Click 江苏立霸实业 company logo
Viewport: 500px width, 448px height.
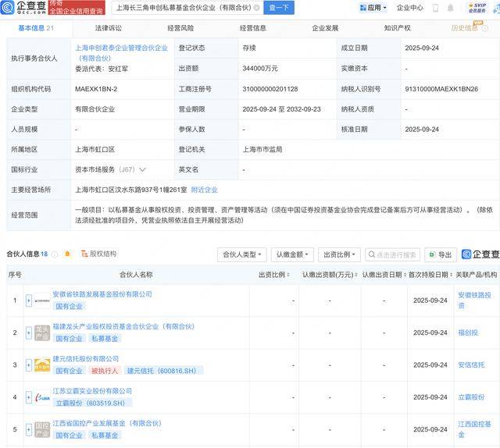(42, 397)
